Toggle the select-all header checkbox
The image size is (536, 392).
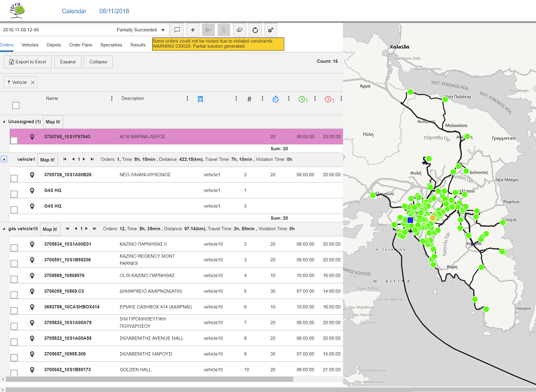point(16,106)
